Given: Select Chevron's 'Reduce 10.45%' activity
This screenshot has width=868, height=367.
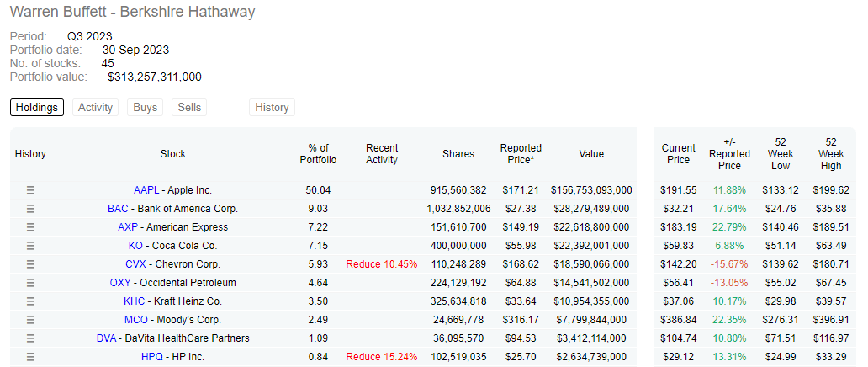Looking at the screenshot, I should pos(381,264).
